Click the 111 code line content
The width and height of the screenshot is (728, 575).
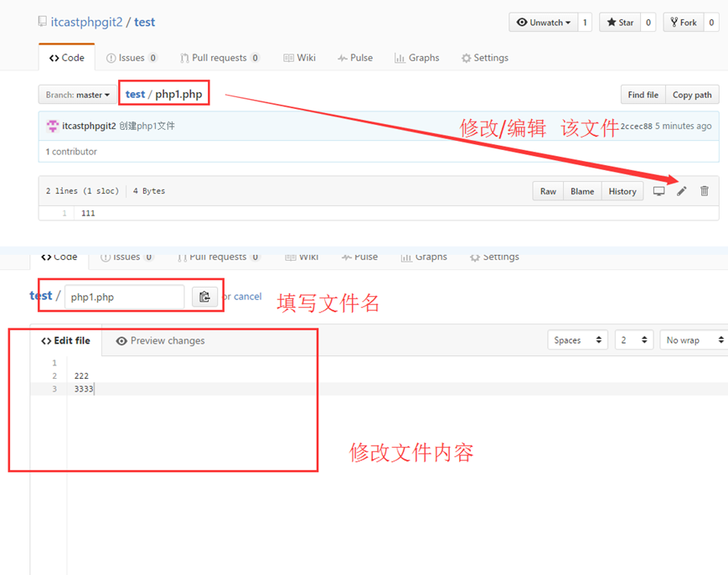(88, 213)
